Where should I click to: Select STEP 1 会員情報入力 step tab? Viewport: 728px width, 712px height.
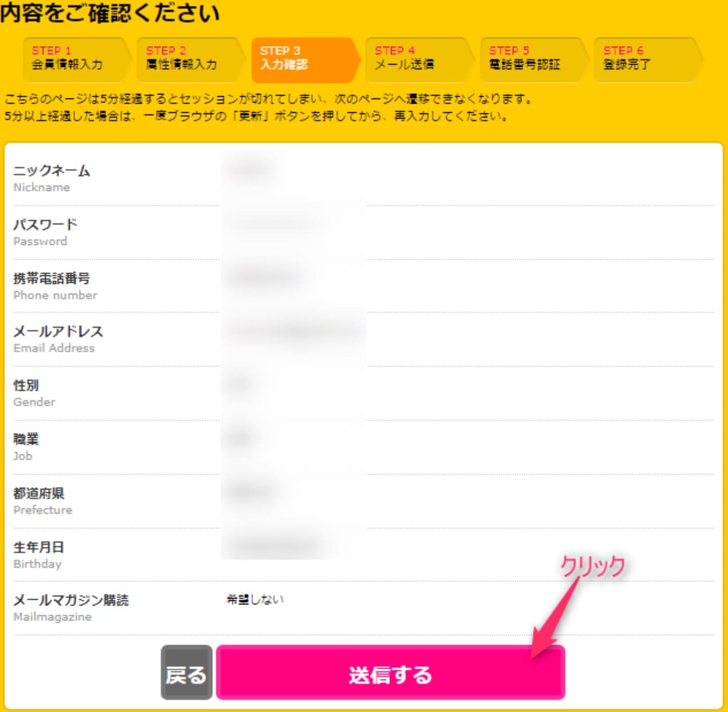pos(77,58)
